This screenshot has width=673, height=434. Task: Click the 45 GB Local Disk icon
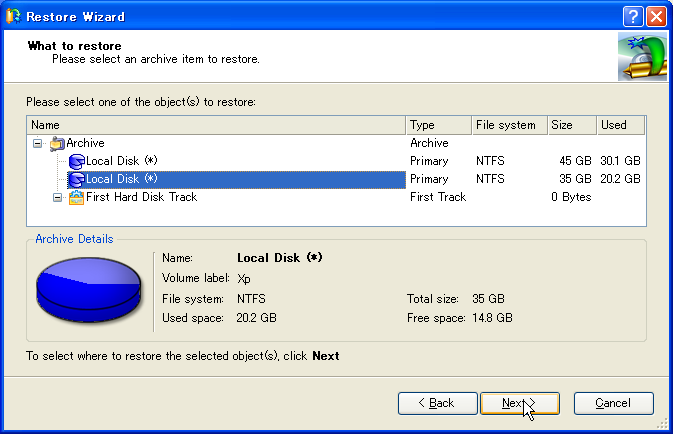click(76, 162)
